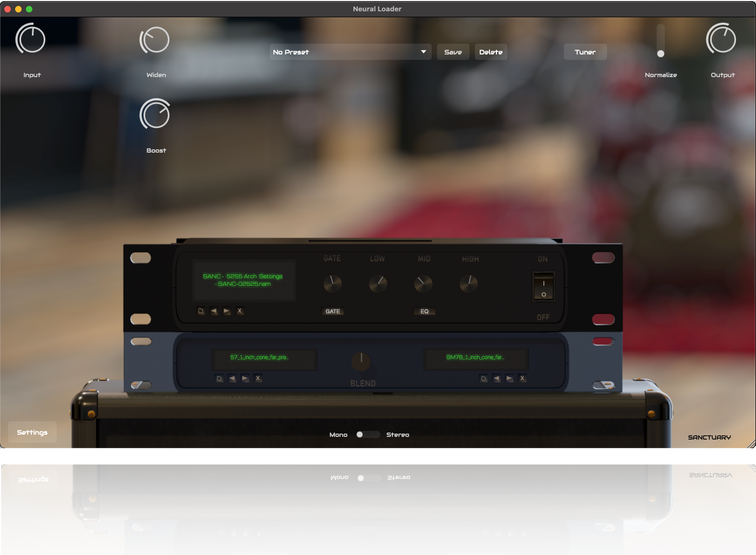The image size is (756, 555).
Task: Clear the SM7B impulse response with the X icon
Action: coord(522,378)
